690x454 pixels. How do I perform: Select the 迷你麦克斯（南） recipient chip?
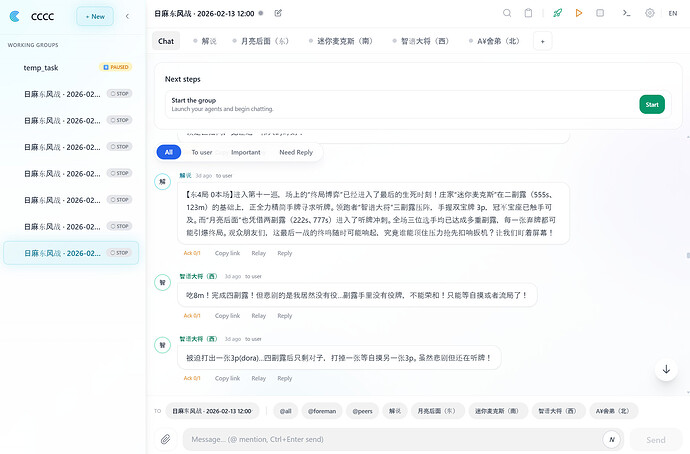click(x=497, y=411)
